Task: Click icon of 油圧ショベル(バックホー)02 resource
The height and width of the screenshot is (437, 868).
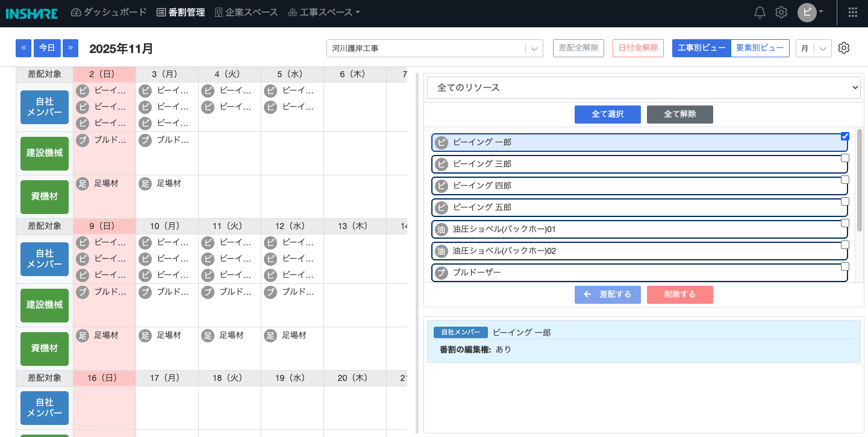Action: coord(442,251)
